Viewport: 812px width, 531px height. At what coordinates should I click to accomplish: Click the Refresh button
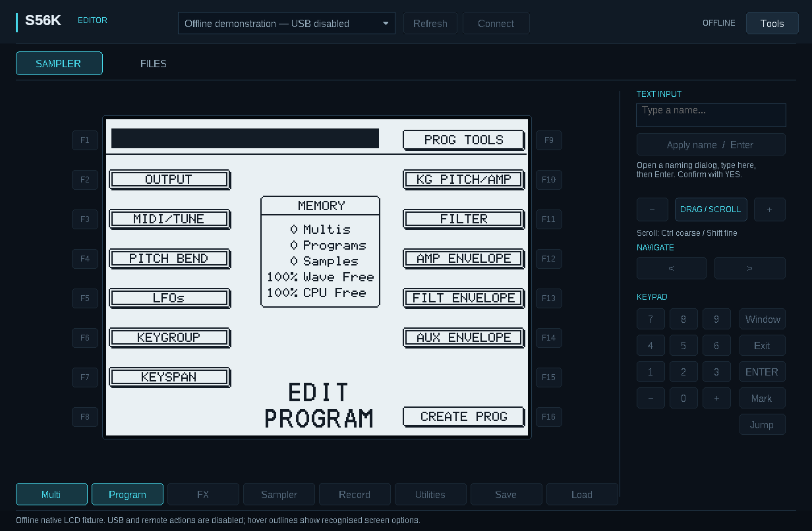[430, 23]
